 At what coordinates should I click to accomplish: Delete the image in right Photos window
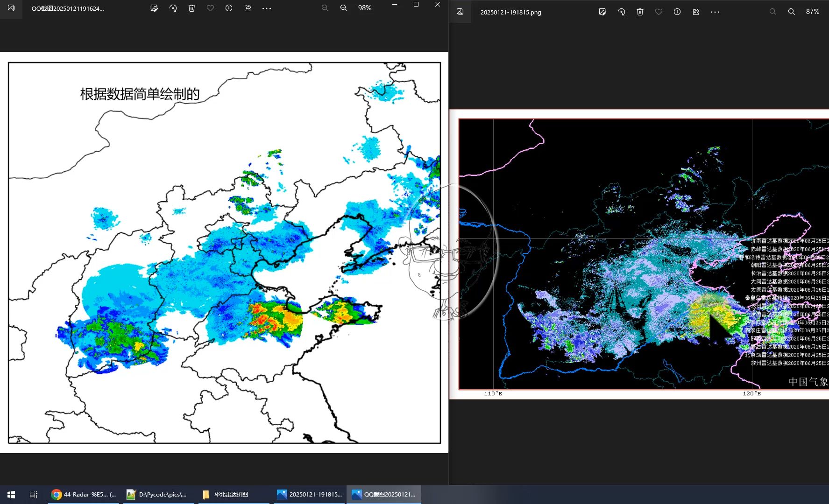point(640,12)
